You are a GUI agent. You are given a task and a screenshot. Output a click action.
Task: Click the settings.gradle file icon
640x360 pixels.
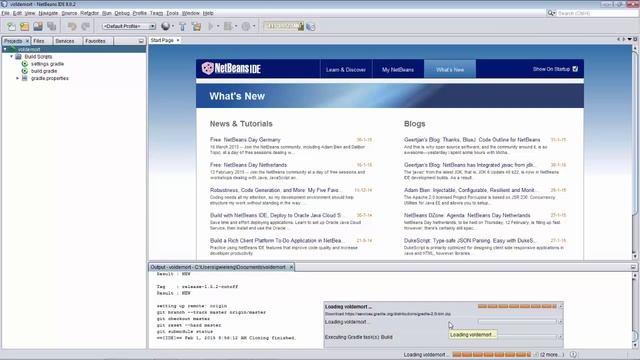(x=24, y=64)
